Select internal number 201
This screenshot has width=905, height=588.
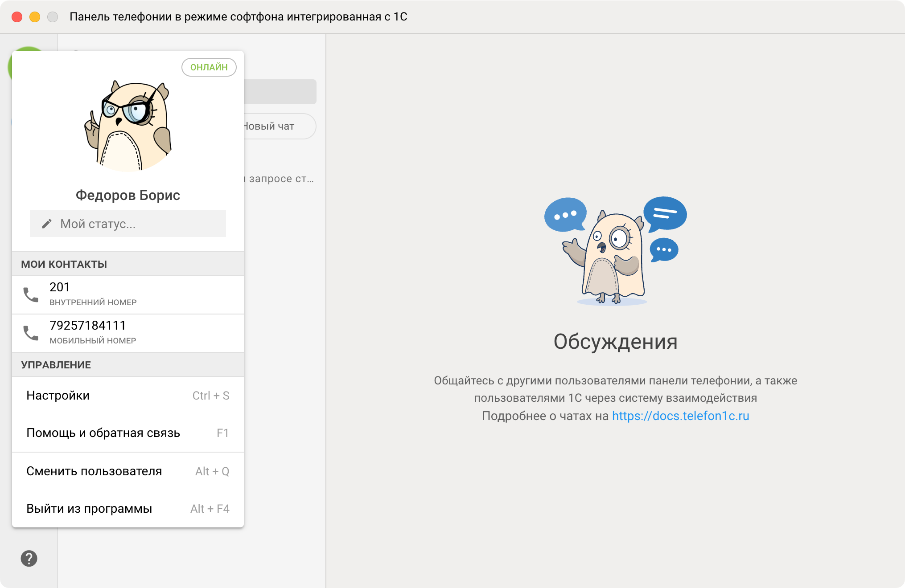click(x=128, y=295)
